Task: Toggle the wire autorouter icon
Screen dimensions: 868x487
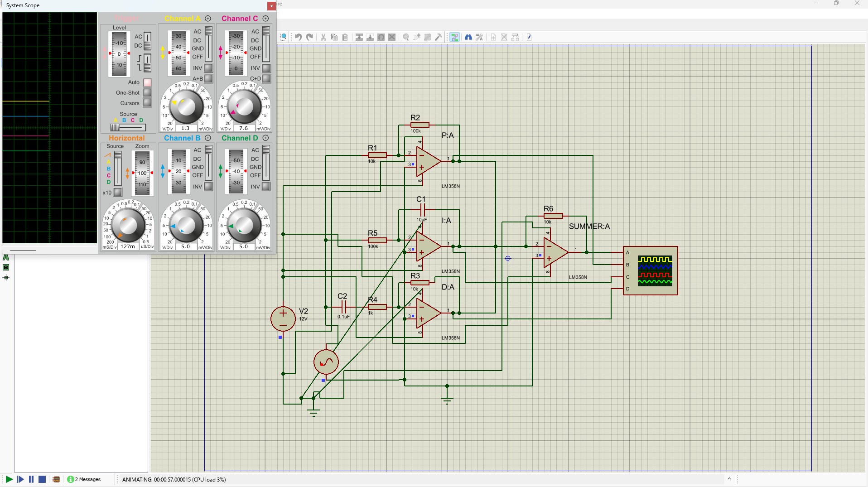Action: click(x=454, y=37)
